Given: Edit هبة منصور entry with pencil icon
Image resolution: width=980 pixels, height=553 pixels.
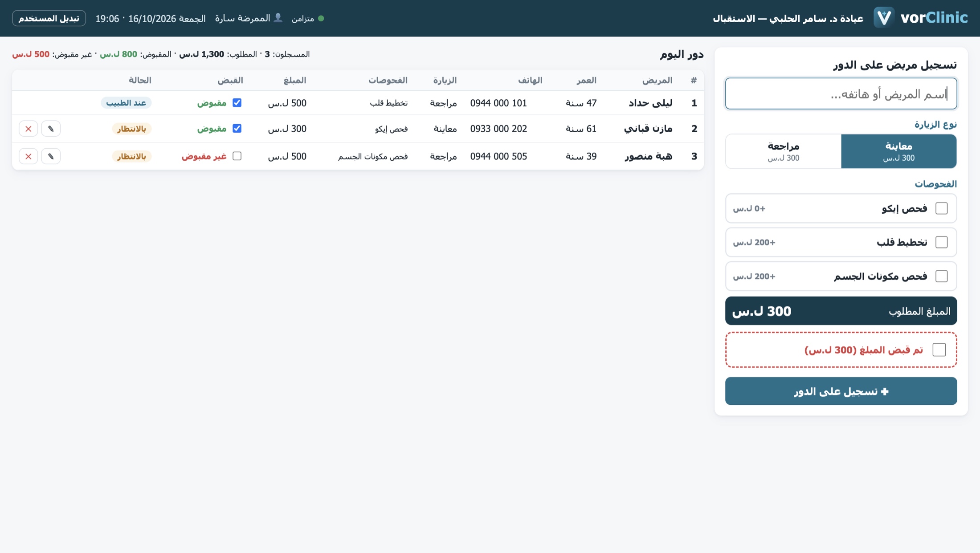Looking at the screenshot, I should pyautogui.click(x=51, y=156).
